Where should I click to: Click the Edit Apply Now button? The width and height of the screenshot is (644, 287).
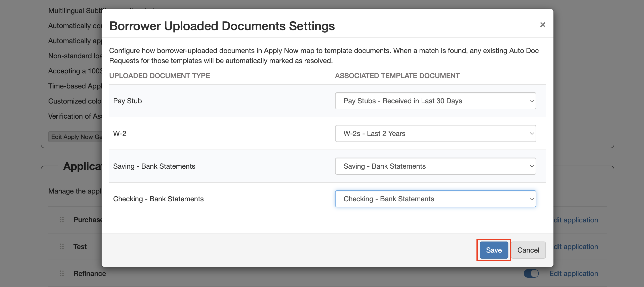[x=75, y=137]
